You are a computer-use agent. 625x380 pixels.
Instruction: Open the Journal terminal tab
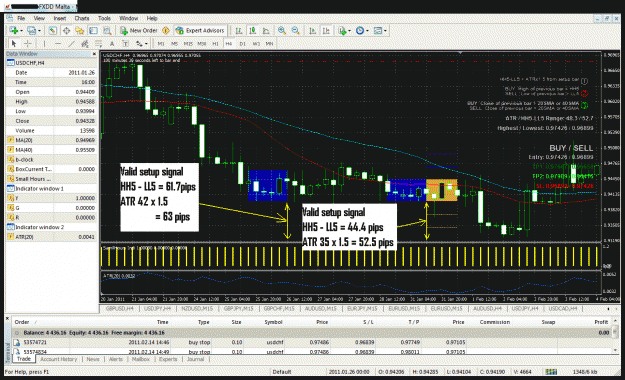[x=195, y=359]
